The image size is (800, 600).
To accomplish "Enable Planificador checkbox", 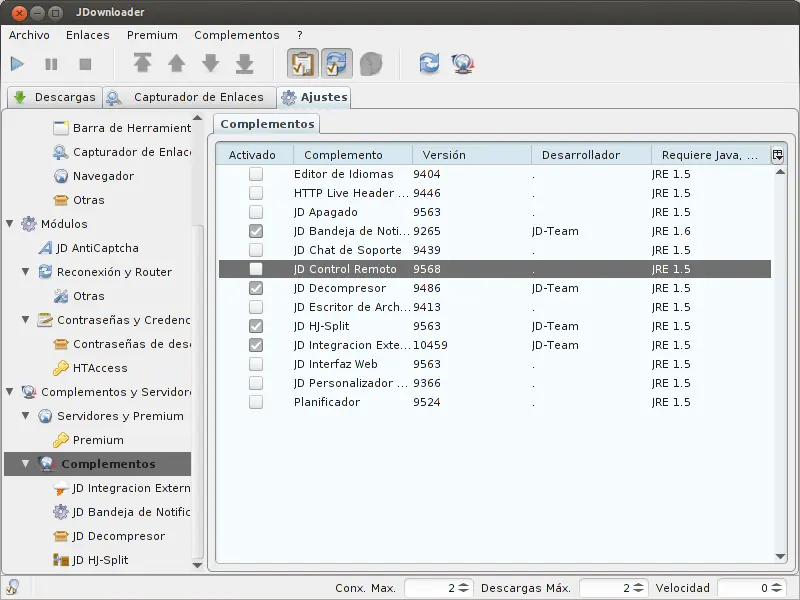I will (x=256, y=402).
